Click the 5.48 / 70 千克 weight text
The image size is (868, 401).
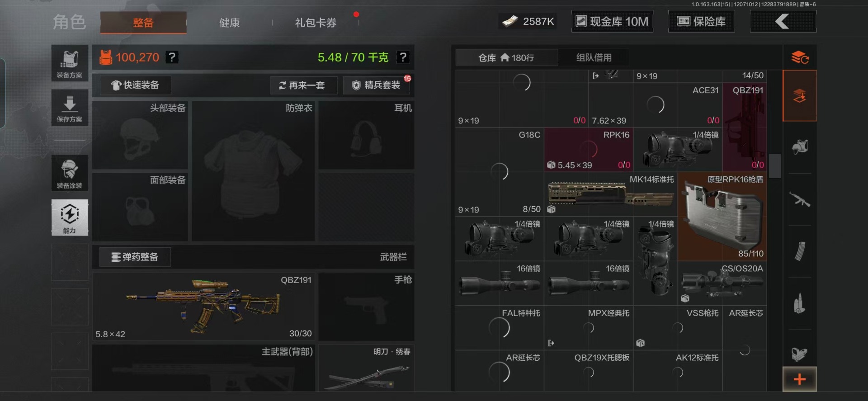[x=353, y=57]
